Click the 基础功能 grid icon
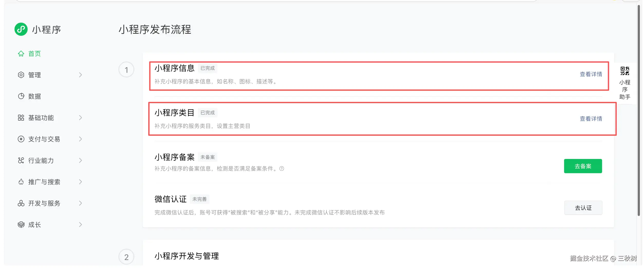 click(x=21, y=118)
